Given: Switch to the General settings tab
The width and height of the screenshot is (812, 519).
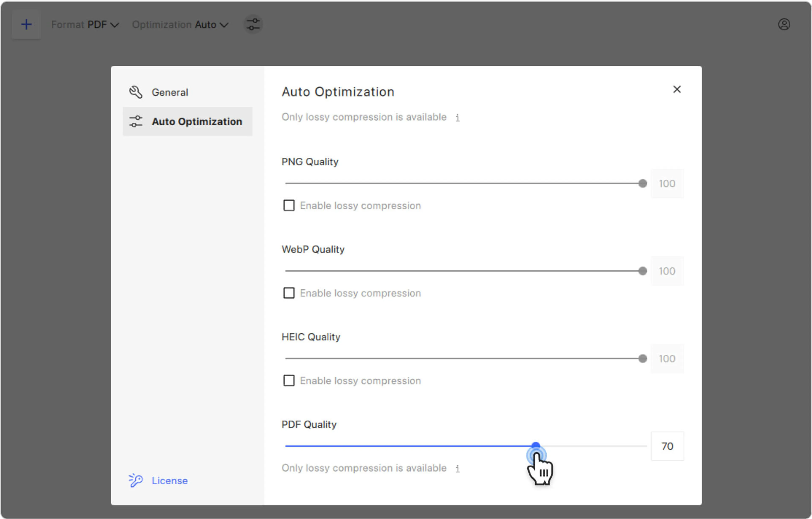Looking at the screenshot, I should [170, 92].
